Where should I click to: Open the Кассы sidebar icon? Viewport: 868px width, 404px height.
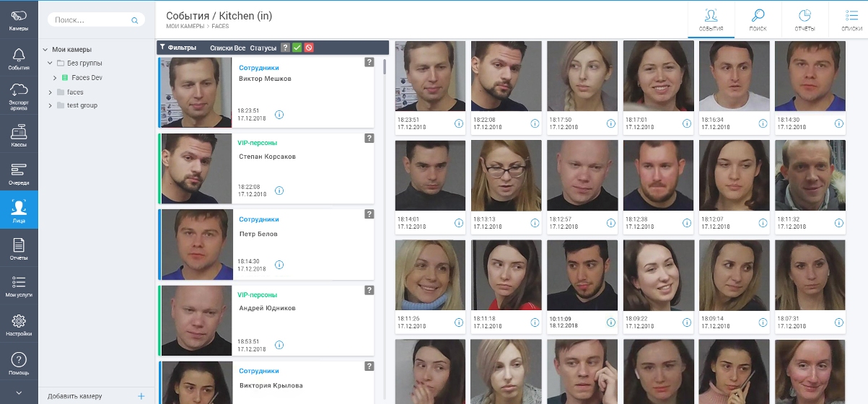[x=19, y=135]
